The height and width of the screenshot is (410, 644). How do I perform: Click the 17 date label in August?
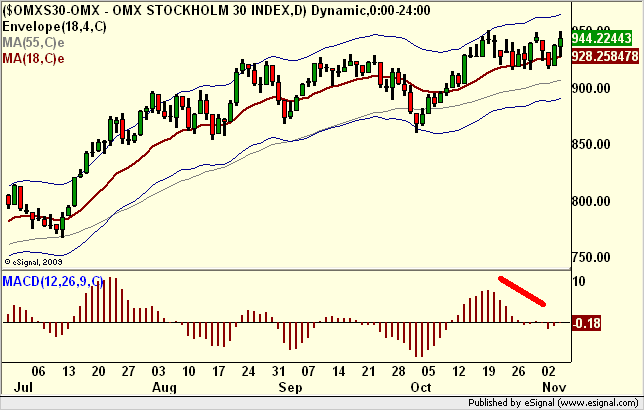coord(218,371)
